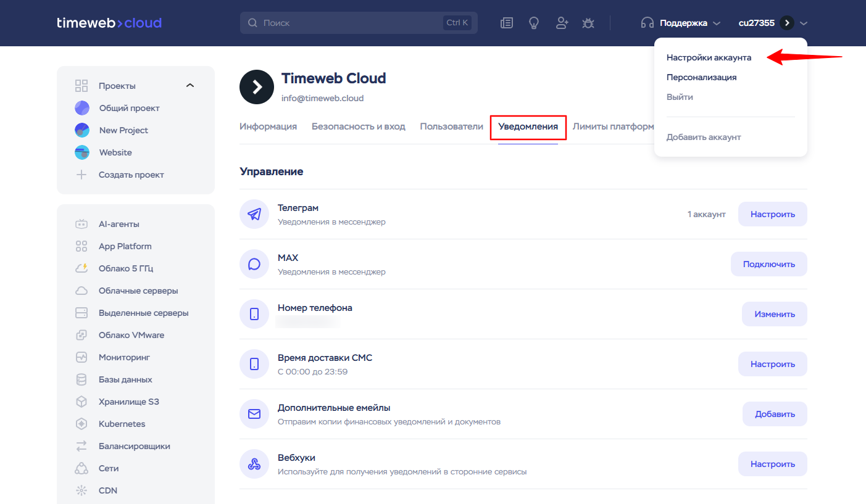
Task: Click the Базы данных sidebar icon
Action: (x=81, y=379)
